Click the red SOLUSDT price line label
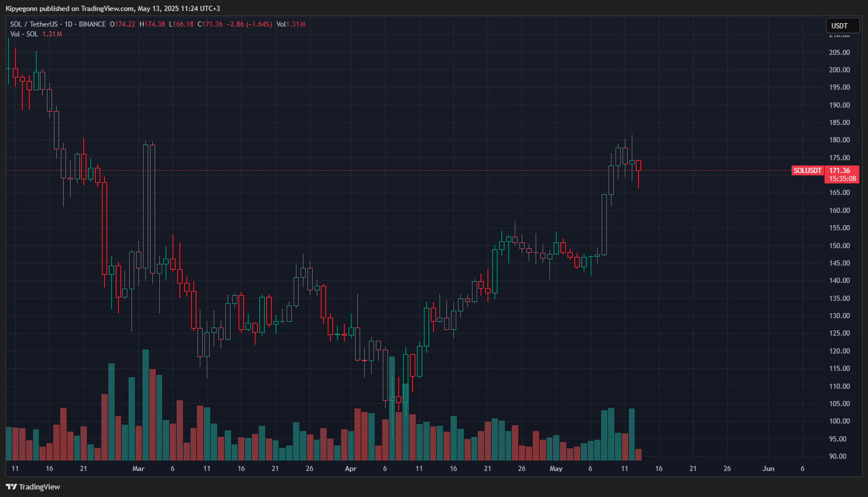This screenshot has width=868, height=497. 807,171
